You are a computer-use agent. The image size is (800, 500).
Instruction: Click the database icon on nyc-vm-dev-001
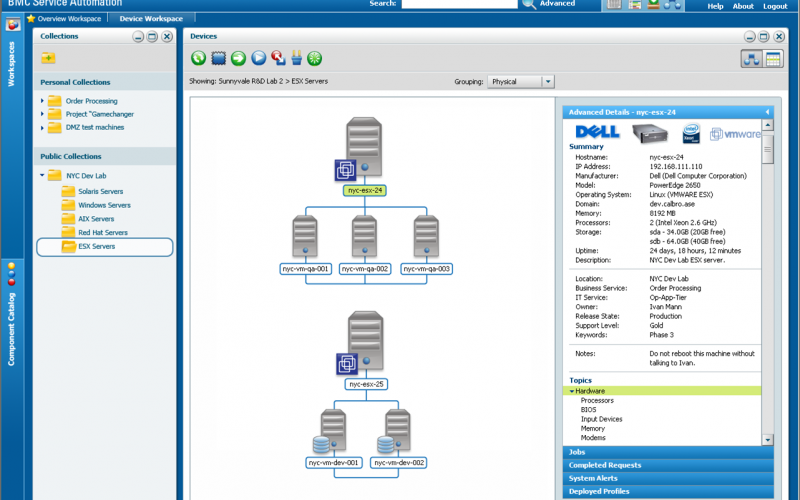321,445
